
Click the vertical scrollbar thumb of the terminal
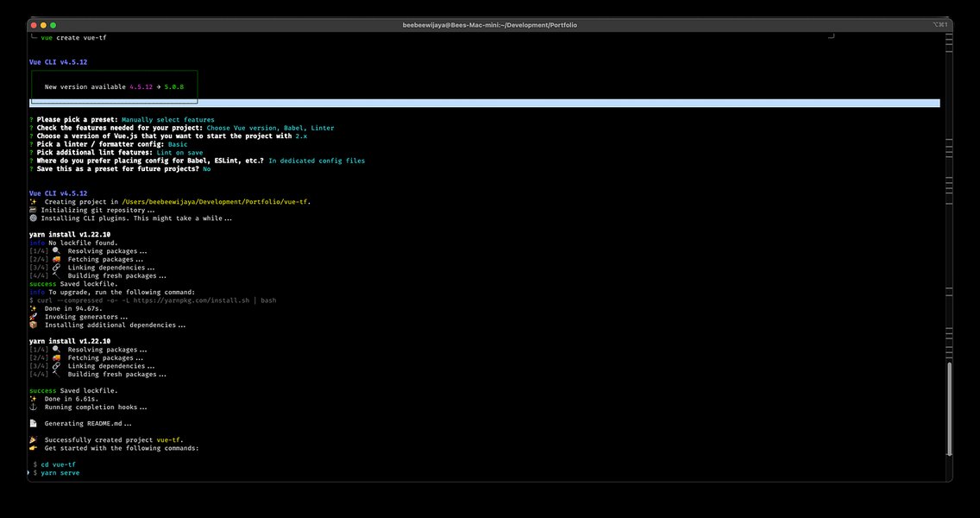(x=949, y=409)
